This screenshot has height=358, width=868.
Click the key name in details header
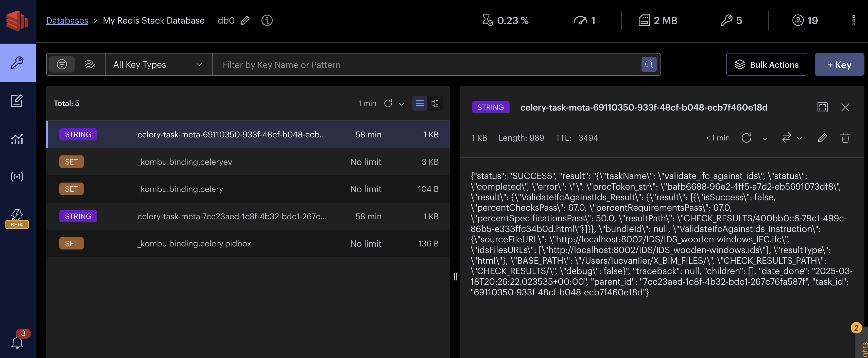click(644, 108)
